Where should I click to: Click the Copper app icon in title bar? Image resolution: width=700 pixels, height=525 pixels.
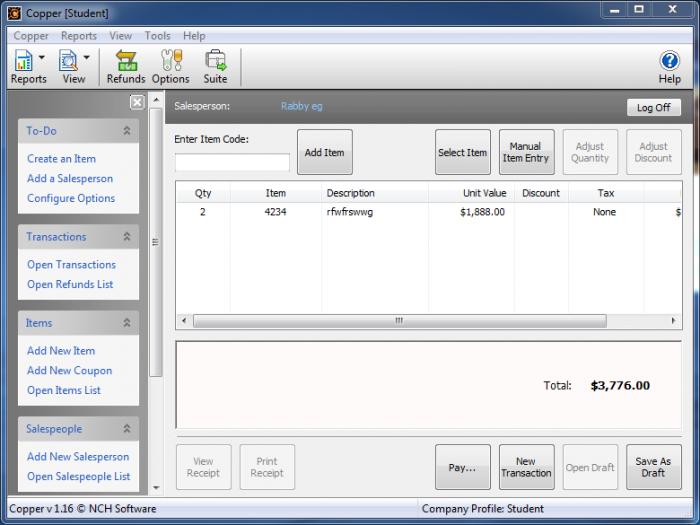(x=15, y=13)
